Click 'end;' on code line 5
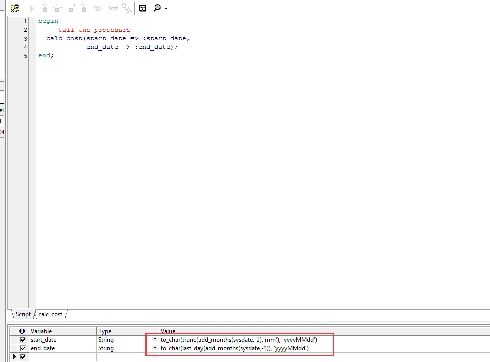Image resolution: width=490 pixels, height=362 pixels. [46, 55]
